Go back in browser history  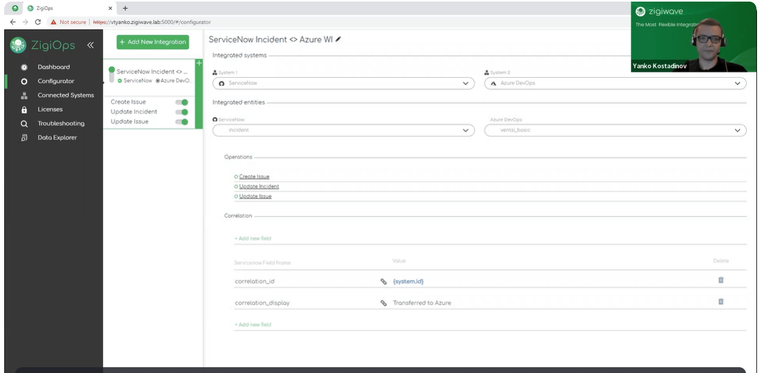click(13, 22)
